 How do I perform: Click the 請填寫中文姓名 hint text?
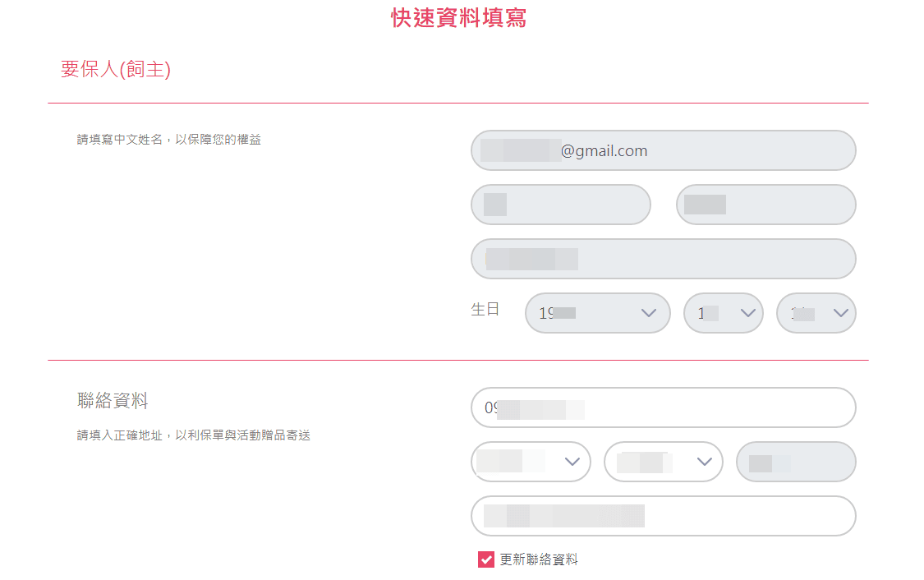(168, 140)
